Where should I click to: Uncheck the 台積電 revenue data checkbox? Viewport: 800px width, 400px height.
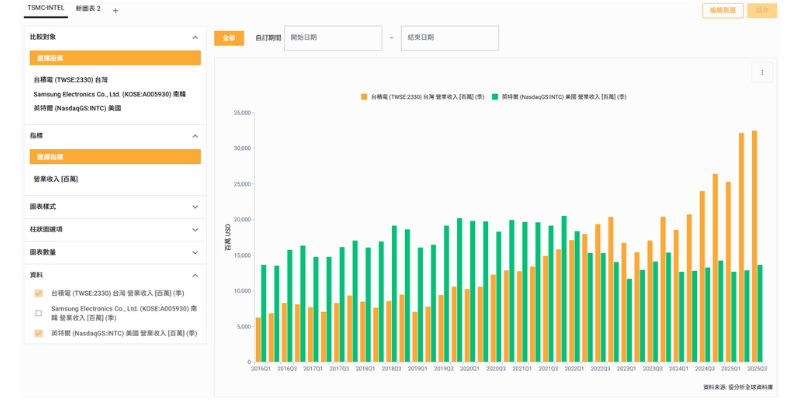click(x=38, y=294)
